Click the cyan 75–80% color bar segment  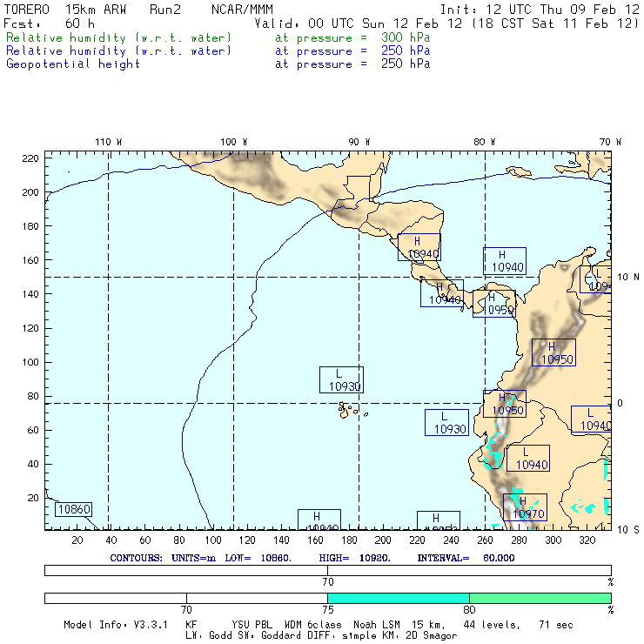tap(399, 598)
